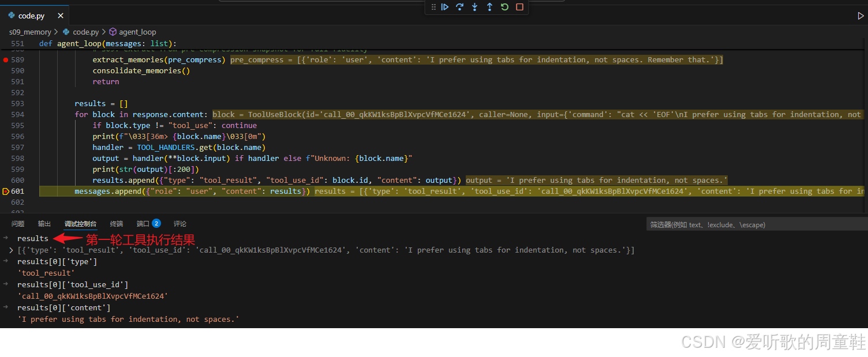Image resolution: width=868 pixels, height=357 pixels.
Task: Click the return statement on line 591
Action: [x=106, y=82]
